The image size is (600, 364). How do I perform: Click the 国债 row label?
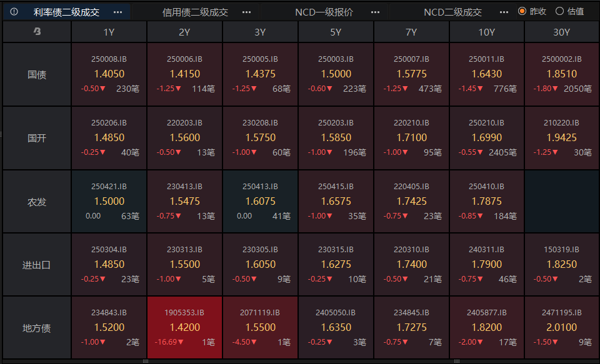pyautogui.click(x=37, y=74)
